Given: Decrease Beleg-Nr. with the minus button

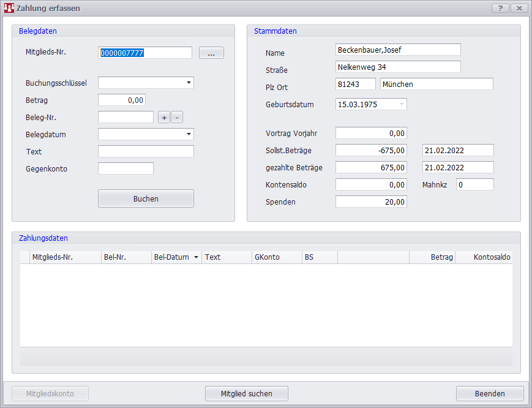Looking at the screenshot, I should (x=176, y=118).
